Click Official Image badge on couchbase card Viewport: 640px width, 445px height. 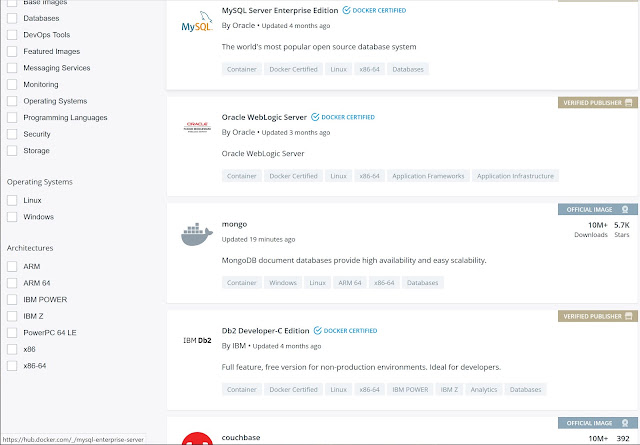[598, 423]
